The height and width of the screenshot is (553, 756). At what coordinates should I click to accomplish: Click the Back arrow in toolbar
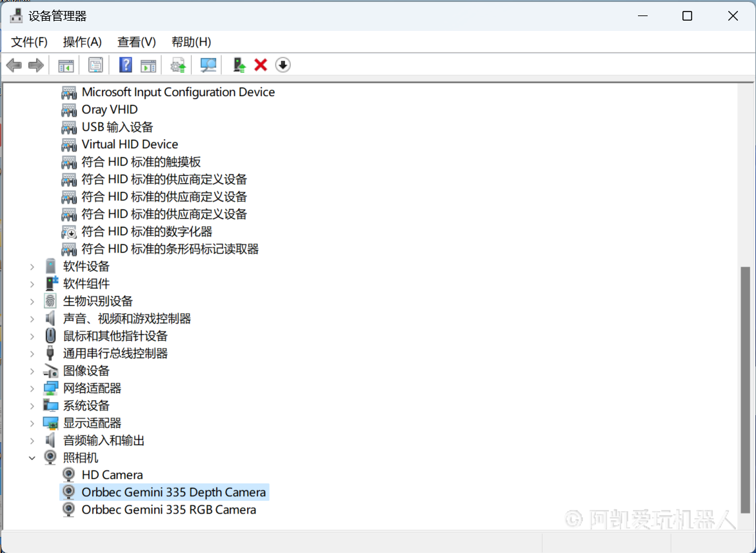point(14,65)
